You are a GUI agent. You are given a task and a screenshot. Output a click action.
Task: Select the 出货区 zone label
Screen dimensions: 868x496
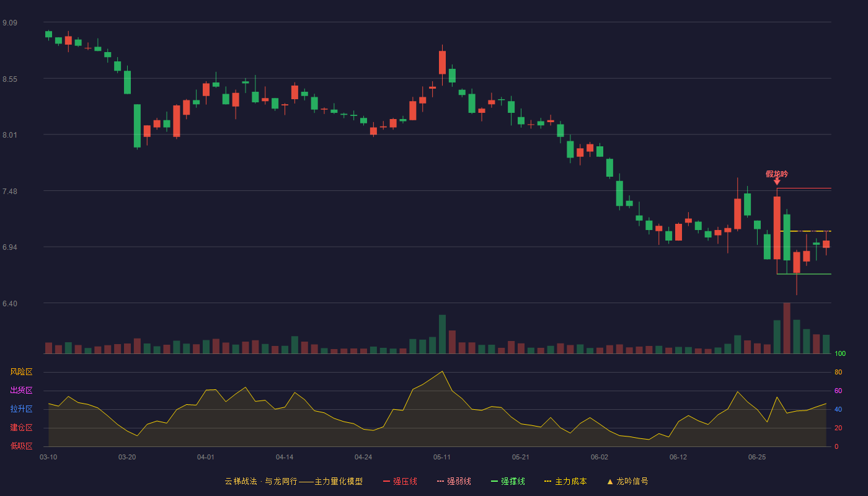[x=21, y=391]
